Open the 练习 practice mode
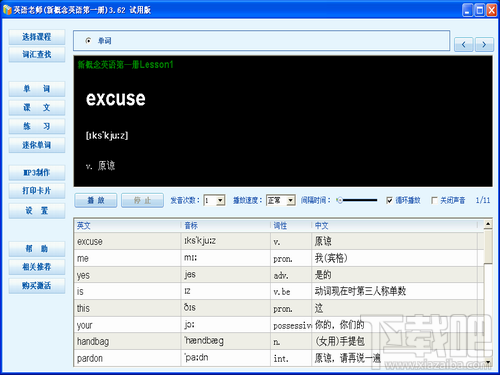Viewport: 500px width, 375px height. click(x=37, y=126)
